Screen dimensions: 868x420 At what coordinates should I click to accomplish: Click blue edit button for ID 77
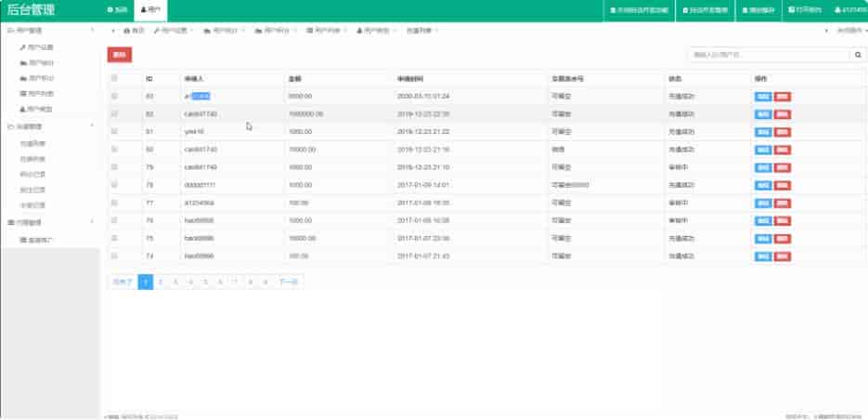(763, 202)
